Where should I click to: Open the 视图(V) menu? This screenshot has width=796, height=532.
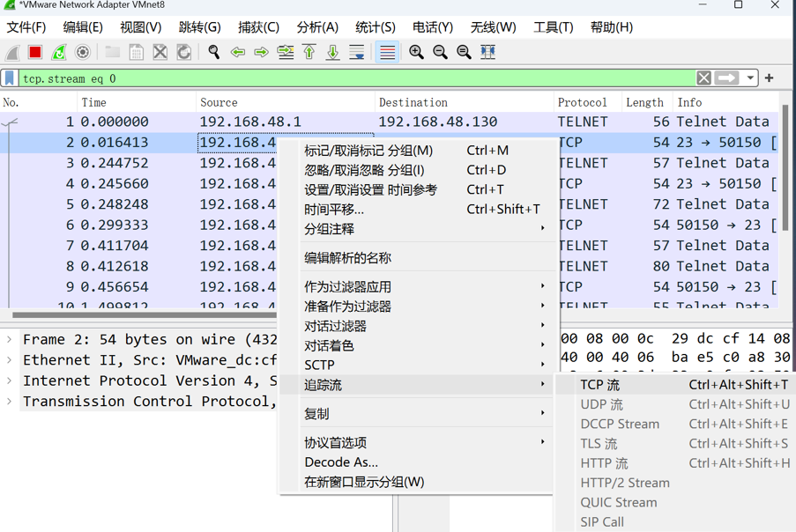click(141, 27)
